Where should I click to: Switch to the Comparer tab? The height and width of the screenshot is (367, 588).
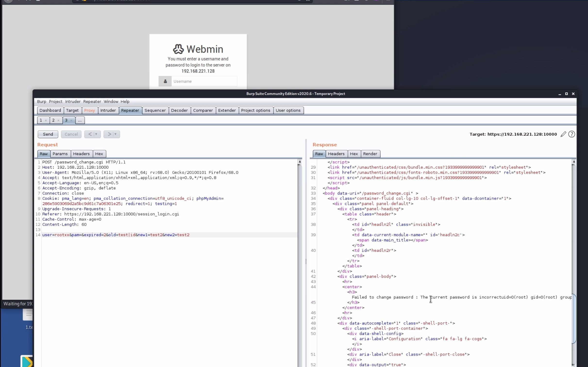click(203, 110)
